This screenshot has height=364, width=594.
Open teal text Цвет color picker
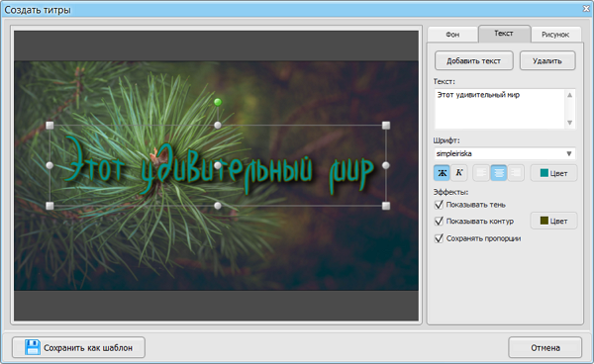tap(553, 173)
